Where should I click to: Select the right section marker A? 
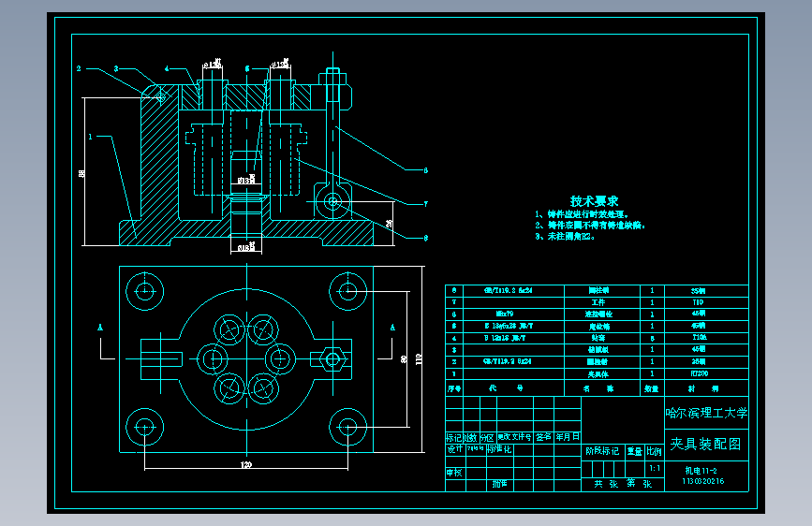392,328
